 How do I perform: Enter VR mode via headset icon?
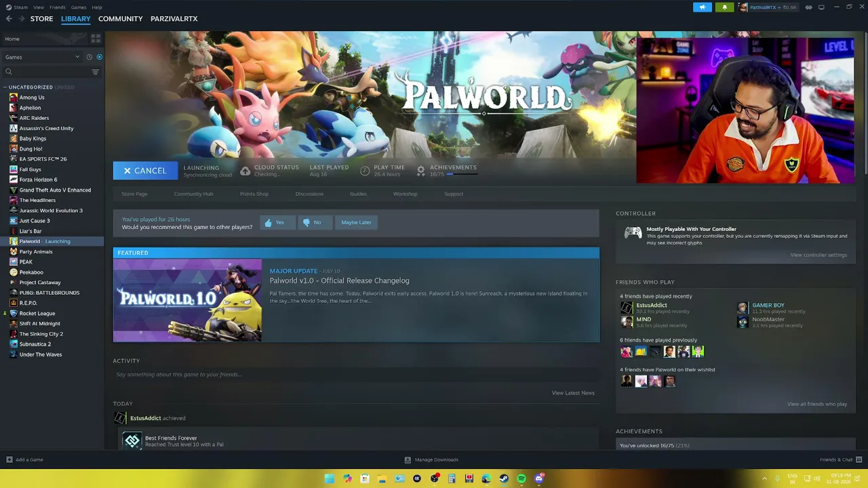(x=808, y=7)
